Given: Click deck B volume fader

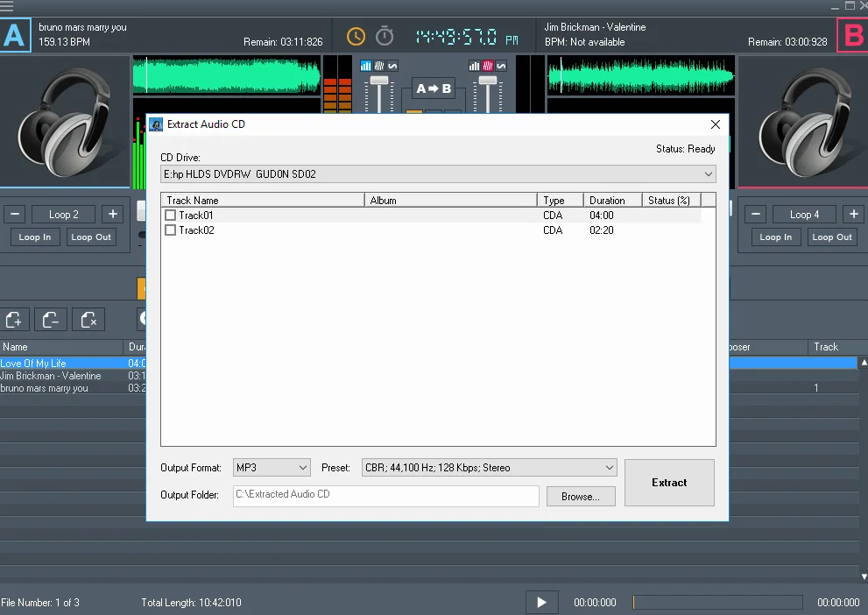Looking at the screenshot, I should coord(488,81).
